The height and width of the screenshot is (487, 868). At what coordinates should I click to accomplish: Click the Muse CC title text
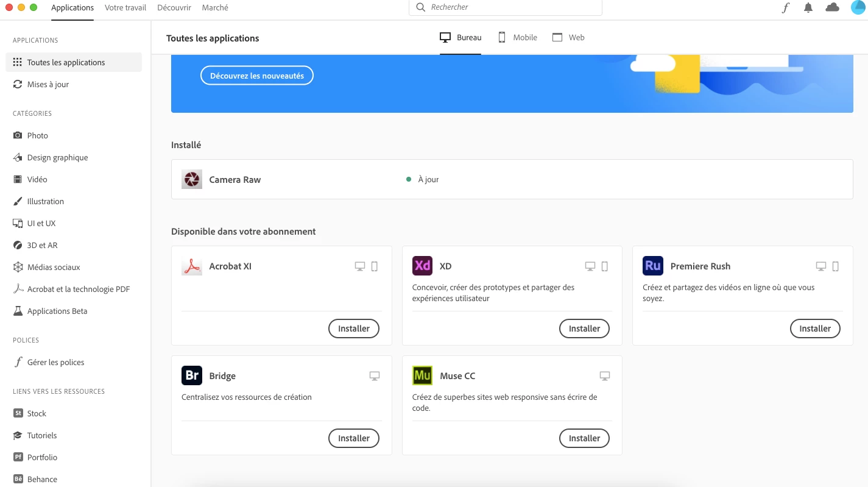(458, 376)
